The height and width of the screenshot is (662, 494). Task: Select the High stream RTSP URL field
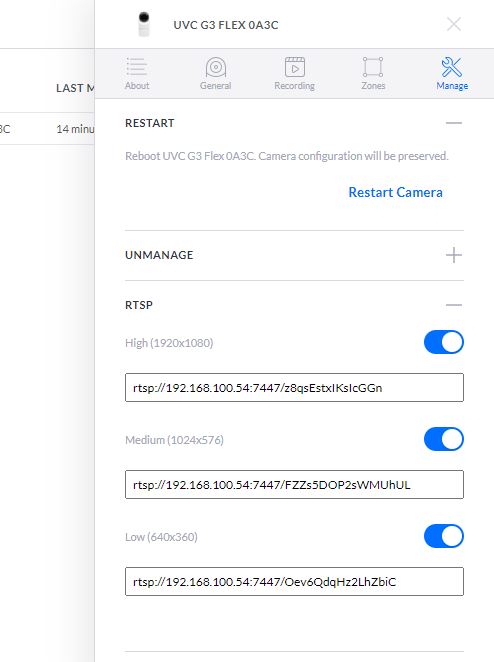294,388
